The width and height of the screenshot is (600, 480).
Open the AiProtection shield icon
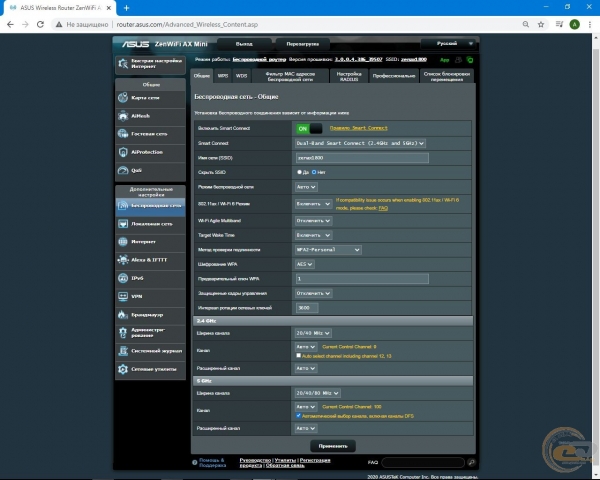[x=123, y=152]
